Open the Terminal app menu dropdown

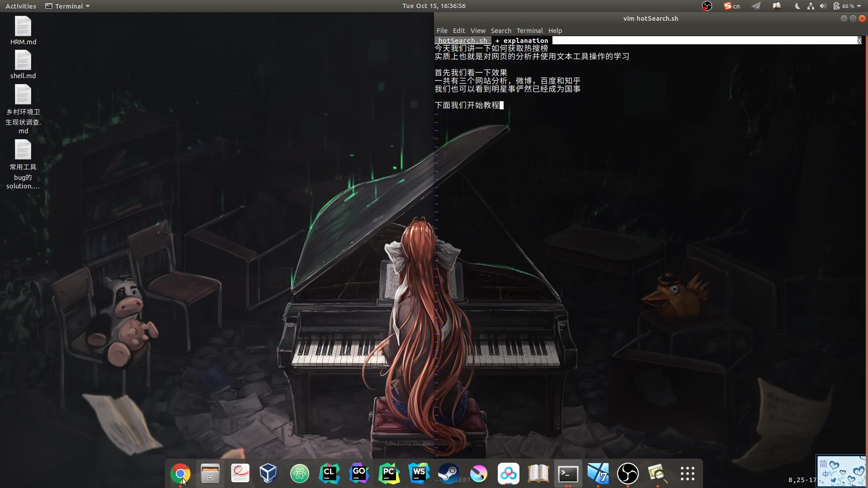(67, 6)
